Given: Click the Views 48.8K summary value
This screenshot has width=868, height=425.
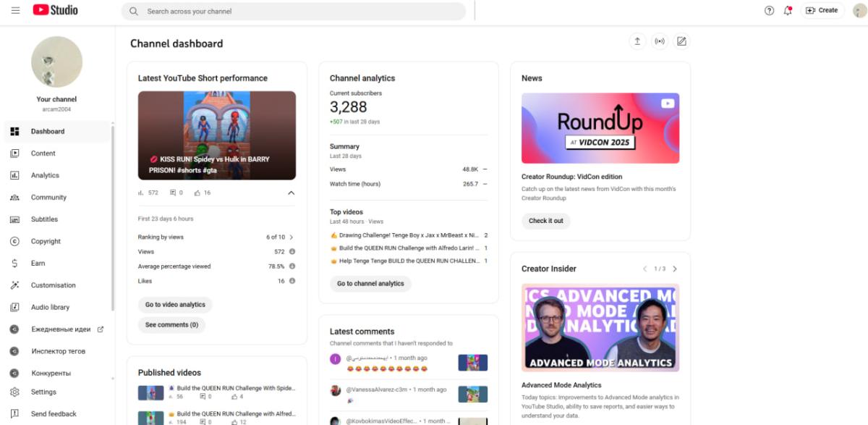Looking at the screenshot, I should pos(470,169).
